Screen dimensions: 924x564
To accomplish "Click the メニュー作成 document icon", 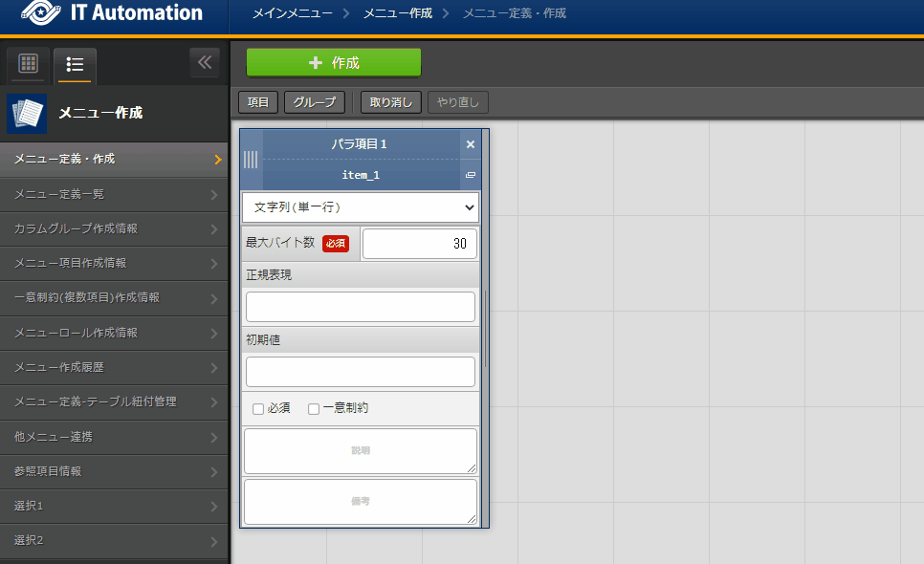I will [x=27, y=113].
